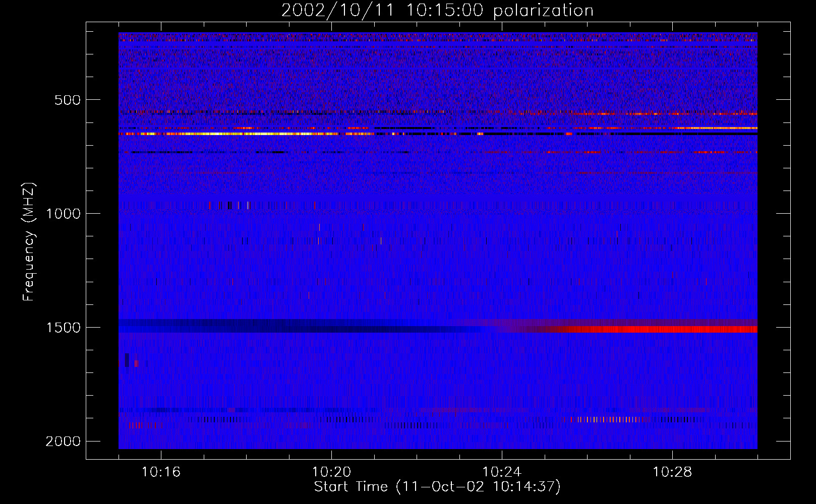
Task: Click the 10:20 time tick label
Action: (331, 472)
